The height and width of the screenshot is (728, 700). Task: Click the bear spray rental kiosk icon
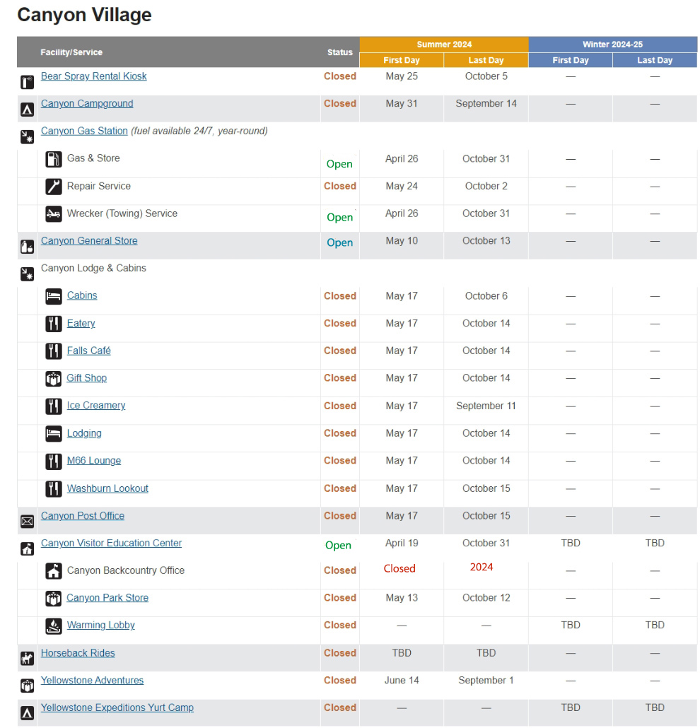[x=27, y=82]
